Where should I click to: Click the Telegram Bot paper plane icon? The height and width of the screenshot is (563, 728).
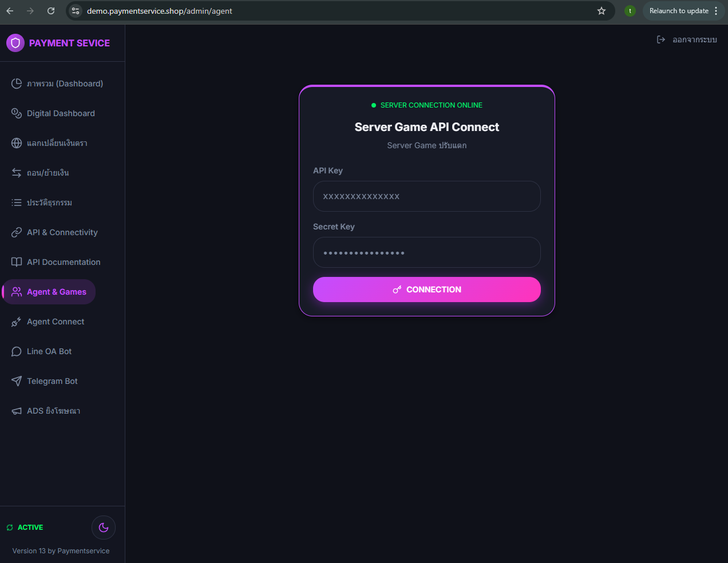pos(17,381)
